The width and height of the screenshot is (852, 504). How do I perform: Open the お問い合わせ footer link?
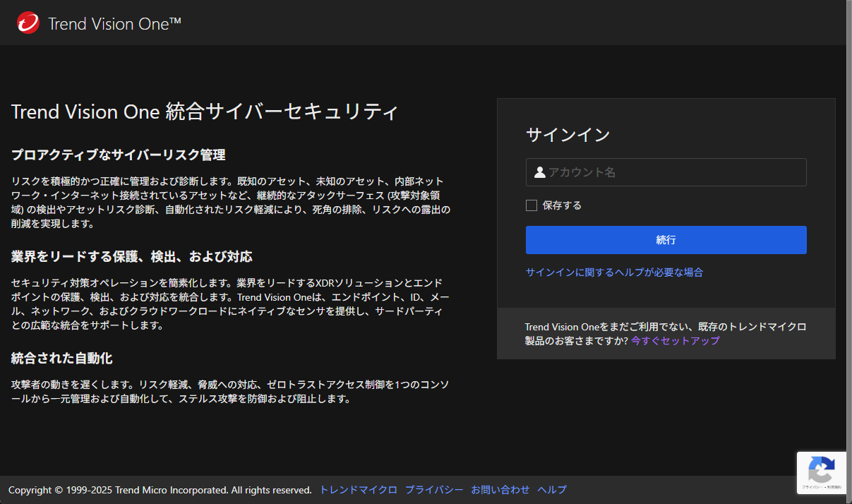(501, 489)
